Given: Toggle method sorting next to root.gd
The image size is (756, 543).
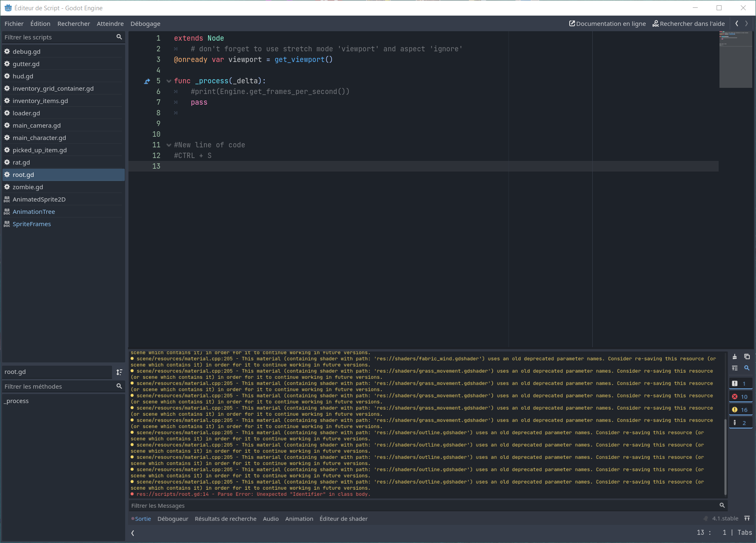Looking at the screenshot, I should click(x=119, y=372).
